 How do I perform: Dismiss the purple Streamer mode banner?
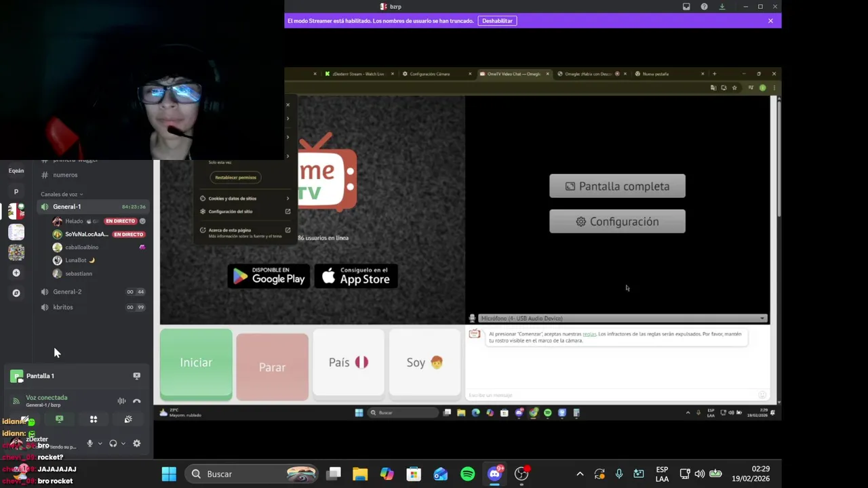770,21
